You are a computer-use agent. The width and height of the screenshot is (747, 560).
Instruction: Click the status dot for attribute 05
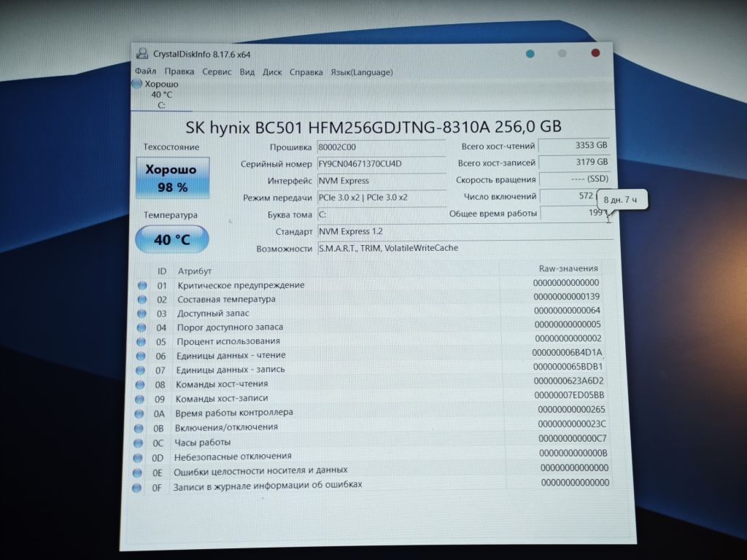[x=141, y=342]
